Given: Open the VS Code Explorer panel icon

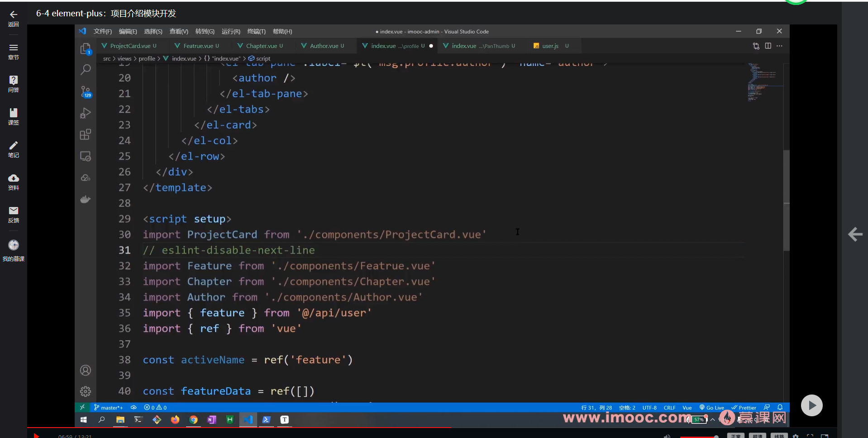Looking at the screenshot, I should tap(86, 49).
